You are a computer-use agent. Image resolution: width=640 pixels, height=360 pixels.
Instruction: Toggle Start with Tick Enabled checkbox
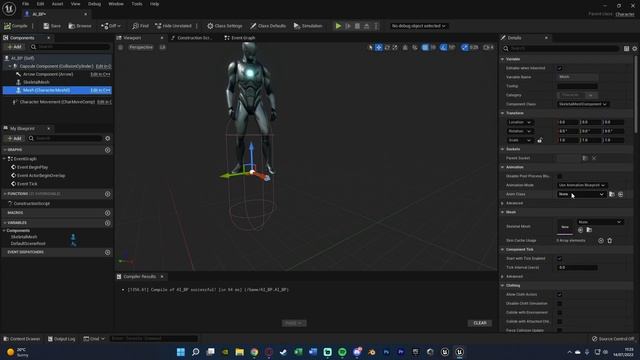560,258
